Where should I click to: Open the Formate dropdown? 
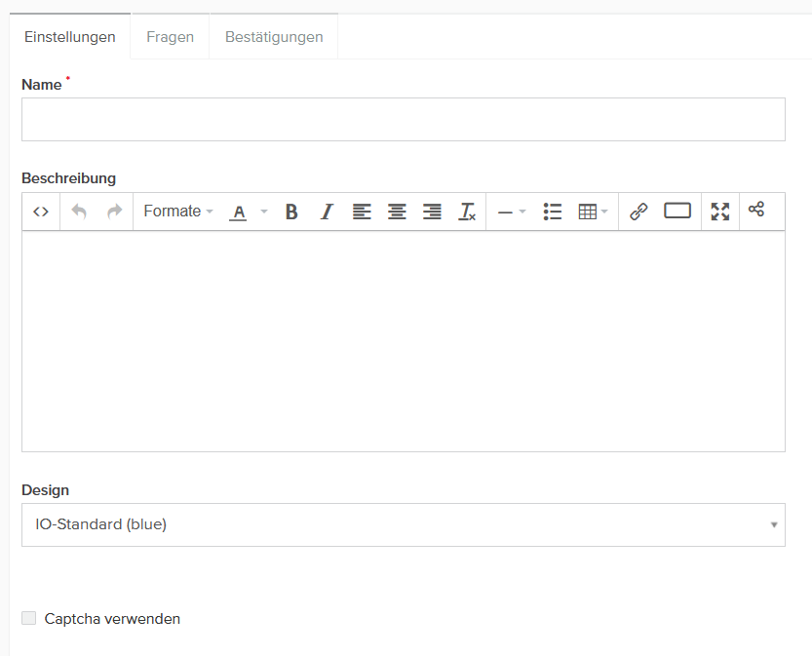point(177,212)
